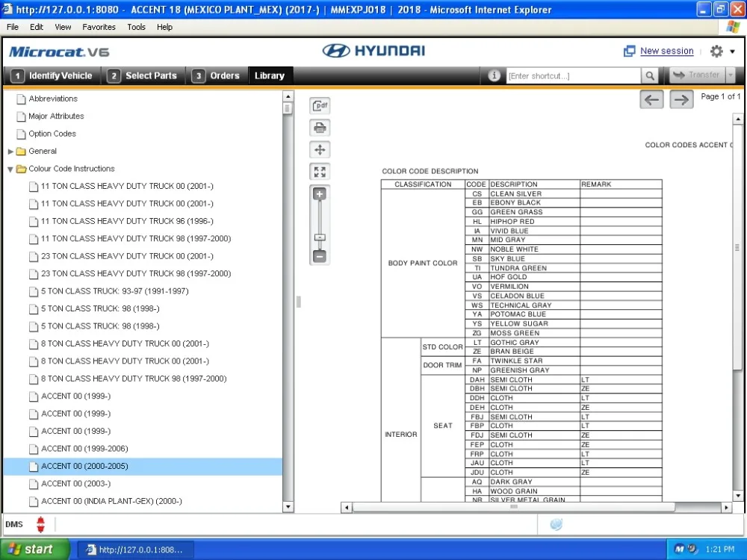Open the settings gear dropdown
Image resolution: width=747 pixels, height=560 pixels.
point(722,51)
